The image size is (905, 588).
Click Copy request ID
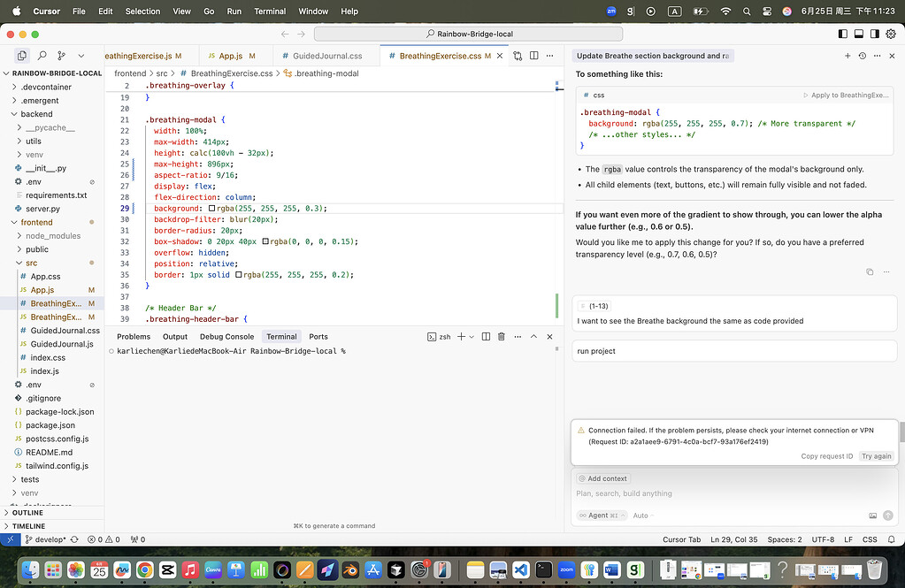826,456
